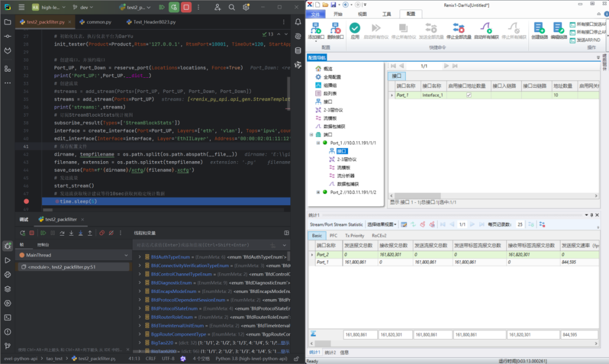Toggle the red breakpoint on time.sleep line
The image size is (609, 364).
(x=27, y=201)
